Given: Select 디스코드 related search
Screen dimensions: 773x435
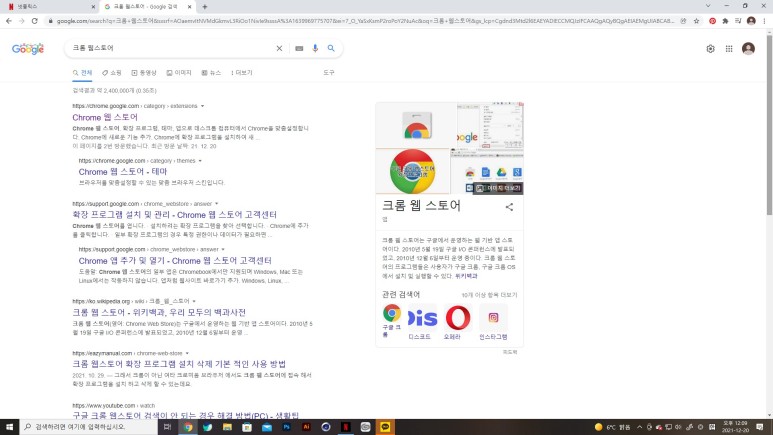Looking at the screenshot, I should (420, 322).
